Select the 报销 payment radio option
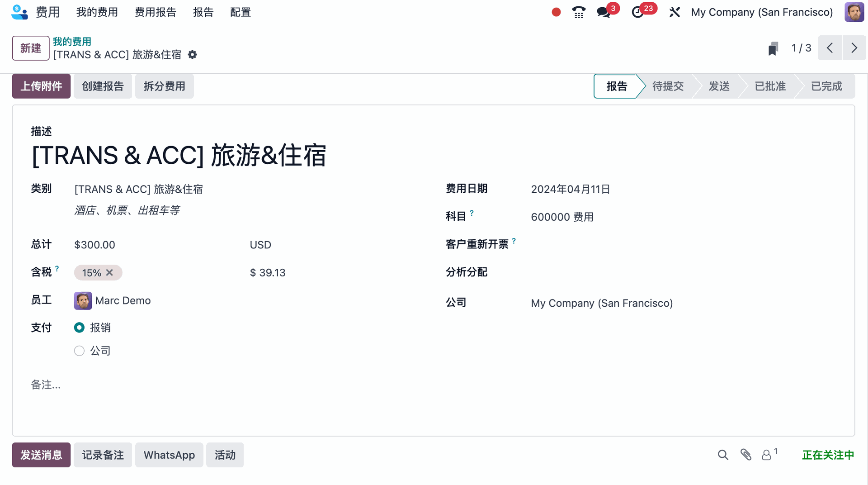868x485 pixels. coord(80,328)
